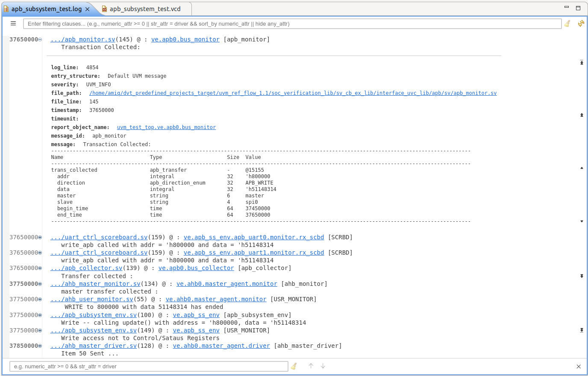Go to previous match with up-arrow icon
The height and width of the screenshot is (376, 588).
(311, 366)
